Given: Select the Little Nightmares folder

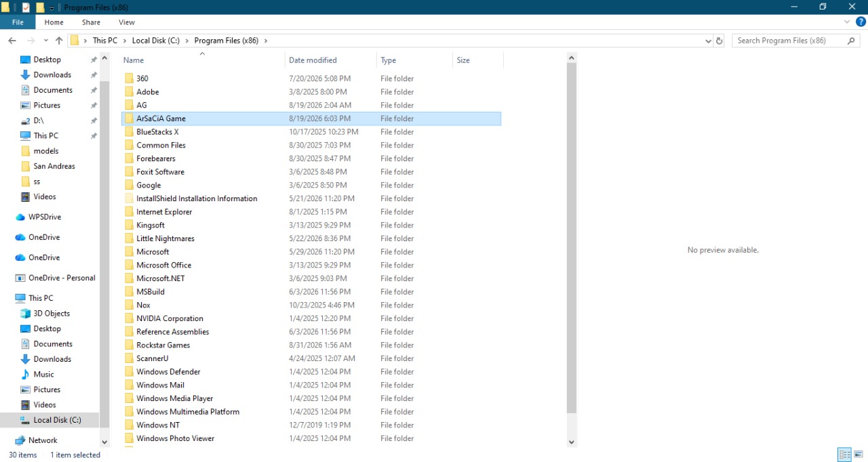Looking at the screenshot, I should pos(165,238).
